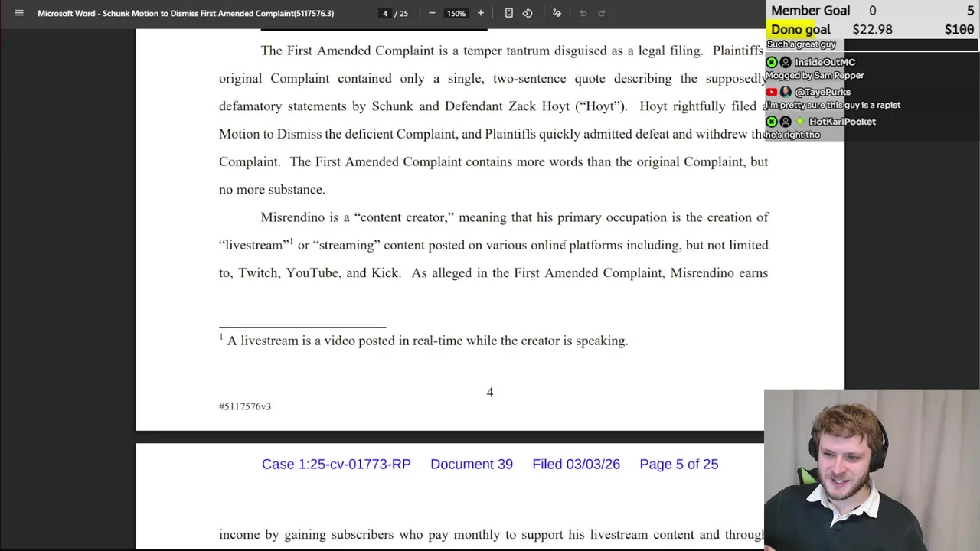Viewport: 980px width, 551px height.
Task: Click the page number input field
Action: click(384, 13)
